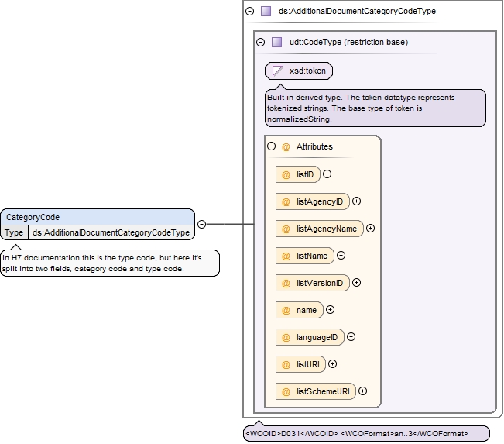Click the purple type icon beside ds:AdditionalDocumentCategoryCodeType

[266, 12]
